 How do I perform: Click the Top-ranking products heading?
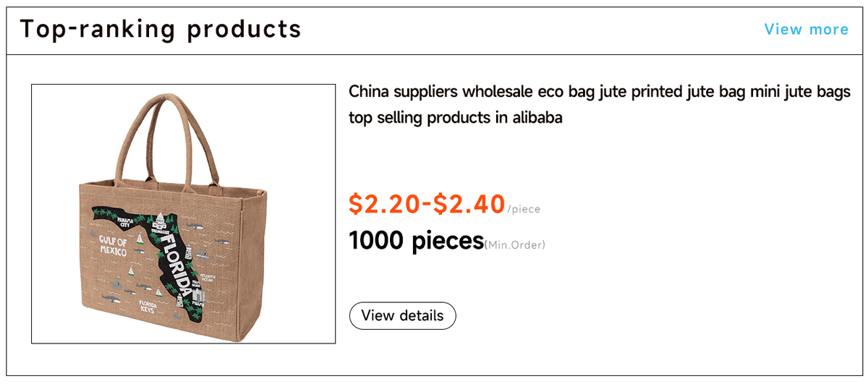click(160, 30)
